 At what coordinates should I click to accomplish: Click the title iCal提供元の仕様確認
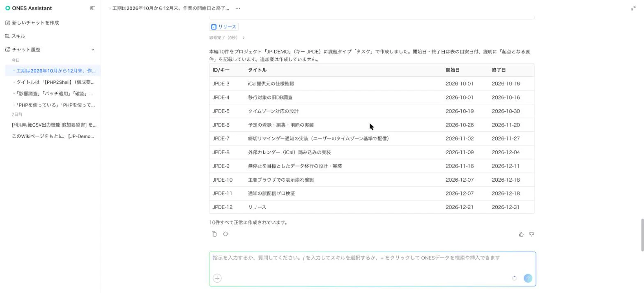[x=271, y=84]
